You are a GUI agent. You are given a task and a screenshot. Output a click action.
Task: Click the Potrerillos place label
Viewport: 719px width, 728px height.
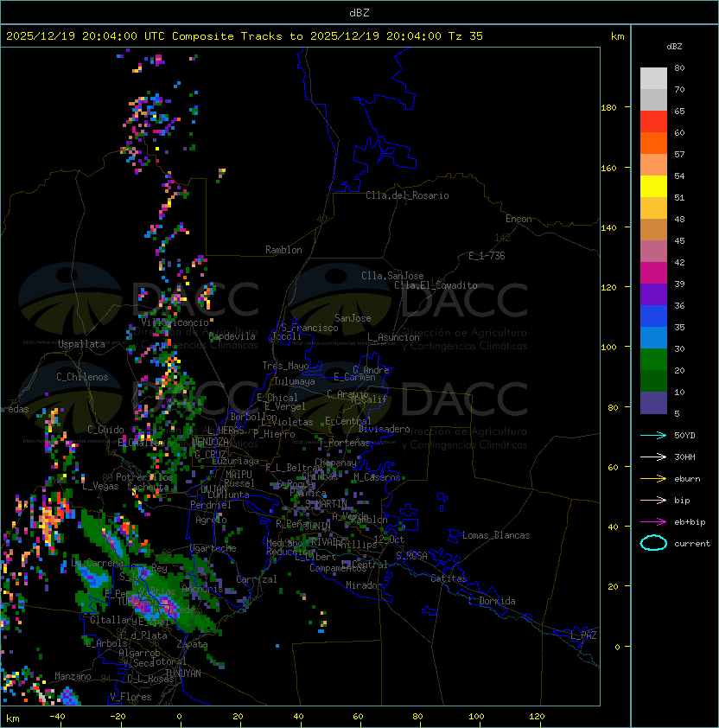click(x=144, y=477)
